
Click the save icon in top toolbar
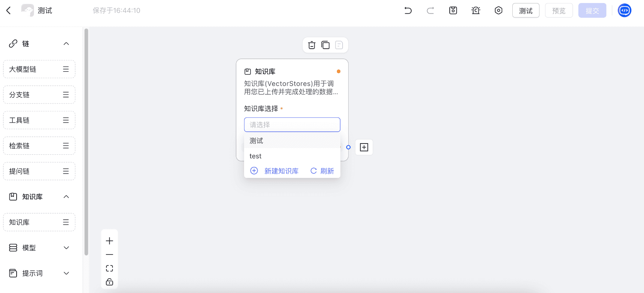453,11
